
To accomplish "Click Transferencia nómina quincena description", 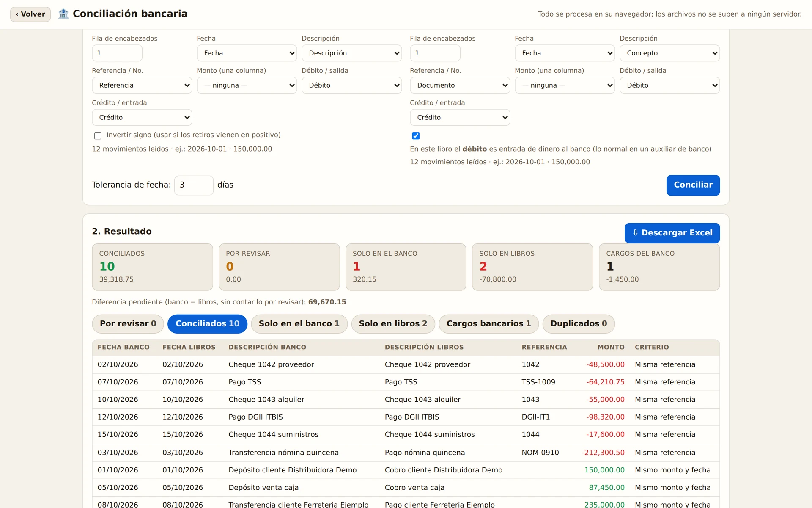I will [283, 453].
